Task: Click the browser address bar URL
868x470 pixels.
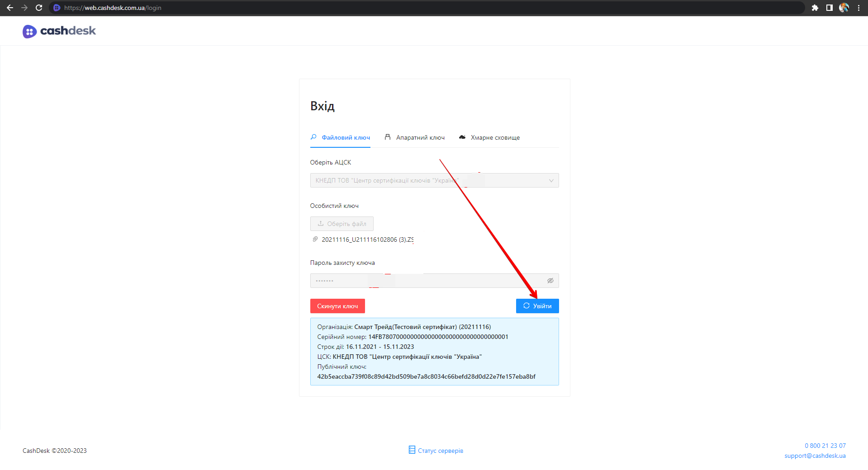Action: (113, 8)
